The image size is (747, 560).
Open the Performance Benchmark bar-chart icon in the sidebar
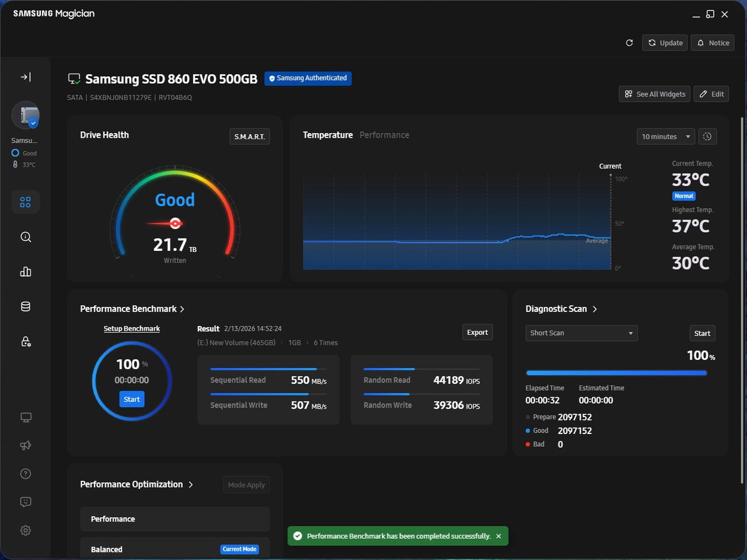pyautogui.click(x=26, y=272)
